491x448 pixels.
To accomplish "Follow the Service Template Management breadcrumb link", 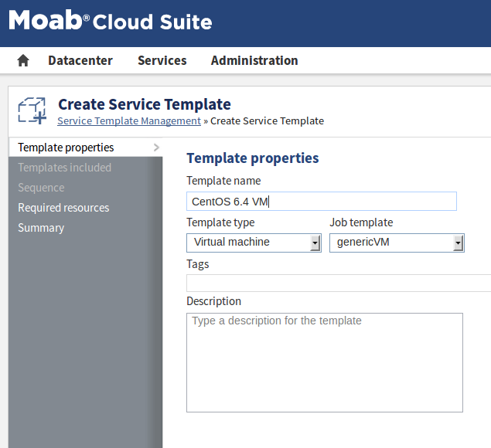I will coord(128,121).
